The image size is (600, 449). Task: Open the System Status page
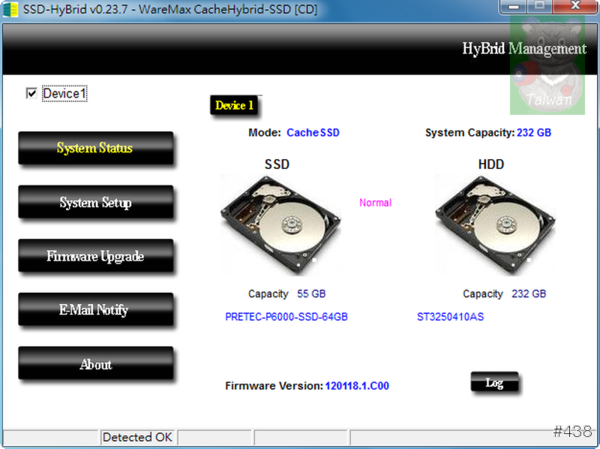(96, 148)
